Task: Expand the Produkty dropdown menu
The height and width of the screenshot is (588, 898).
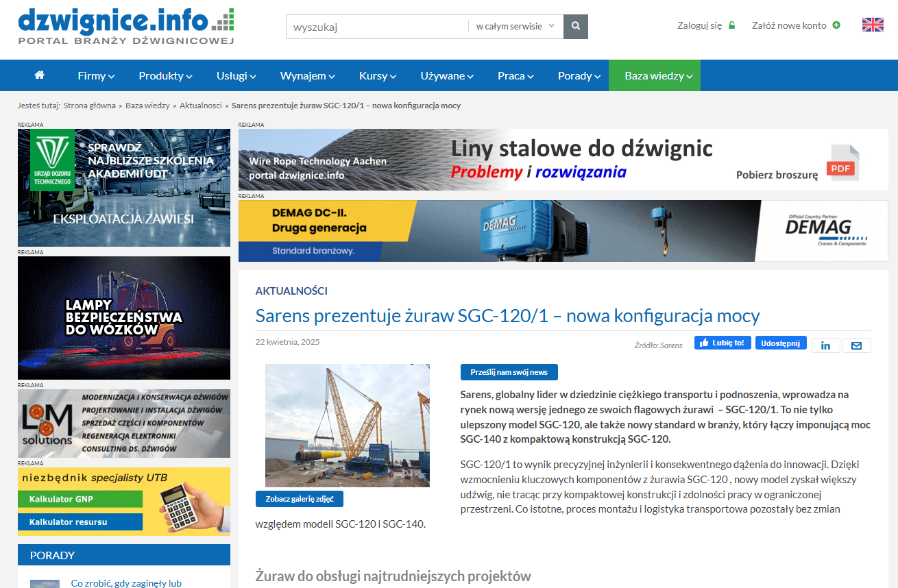Action: [165, 76]
